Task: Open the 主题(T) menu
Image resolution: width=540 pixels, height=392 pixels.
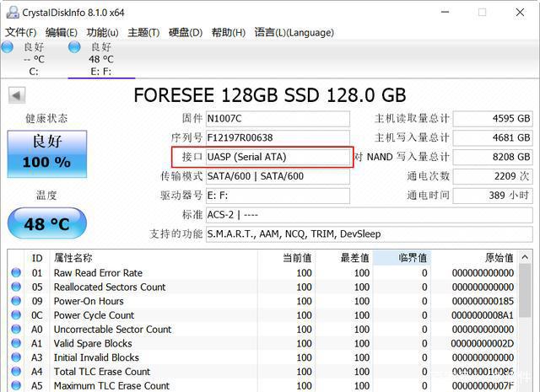Action: pos(143,32)
